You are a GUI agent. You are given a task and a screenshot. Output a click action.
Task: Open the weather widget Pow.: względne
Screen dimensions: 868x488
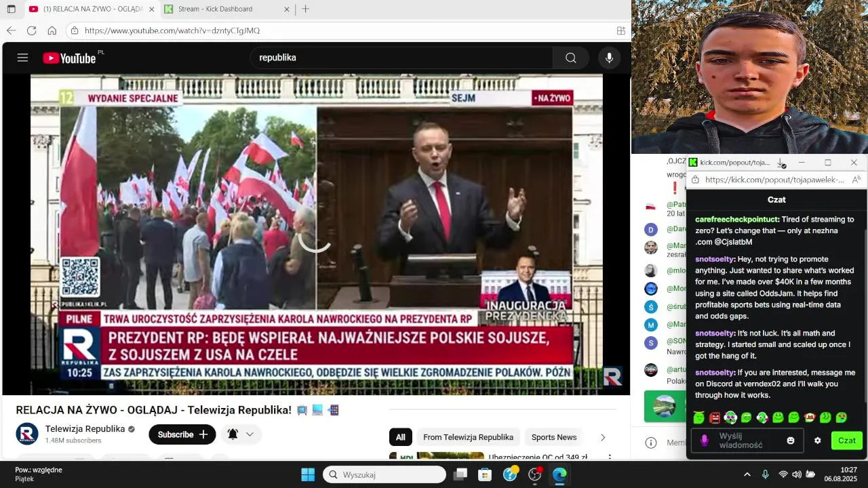pos(39,474)
